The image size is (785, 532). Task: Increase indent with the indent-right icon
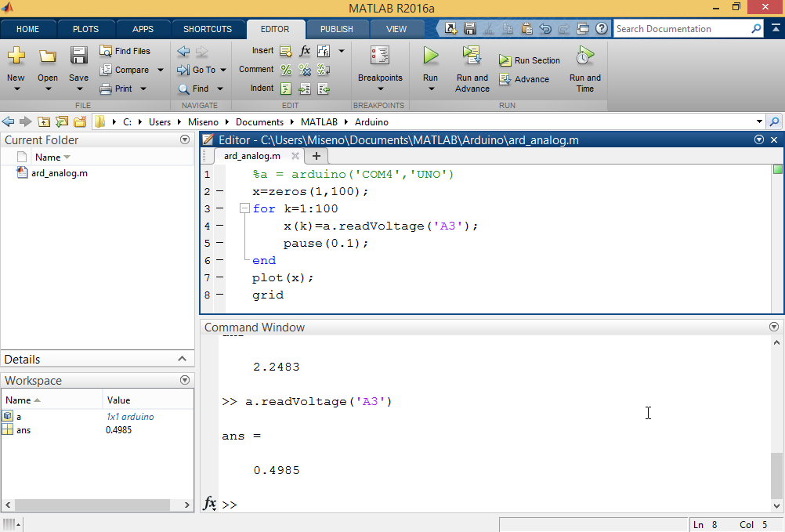pos(305,89)
